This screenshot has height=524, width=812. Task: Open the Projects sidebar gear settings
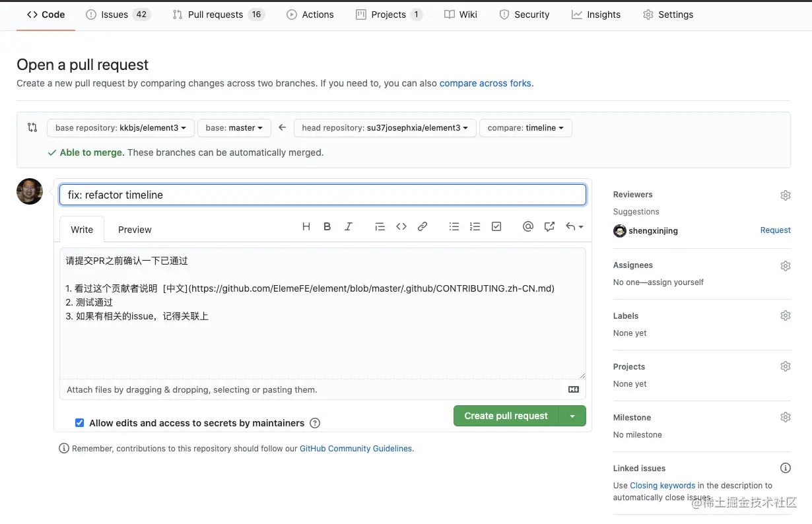coord(785,366)
